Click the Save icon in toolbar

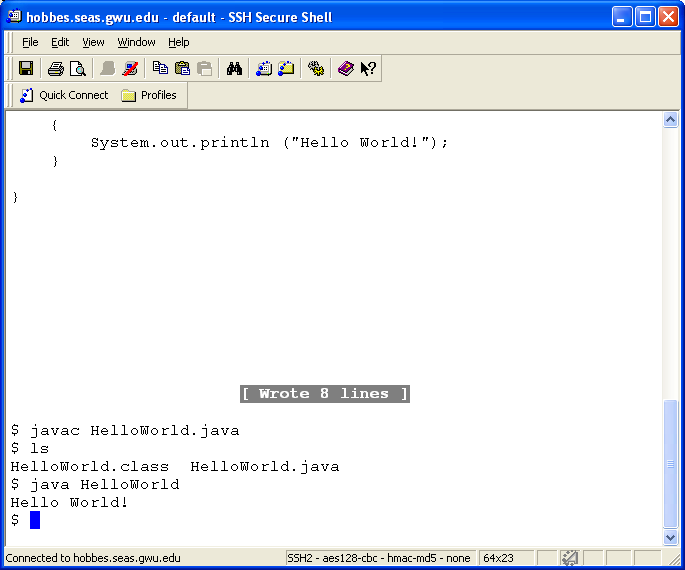[x=26, y=68]
